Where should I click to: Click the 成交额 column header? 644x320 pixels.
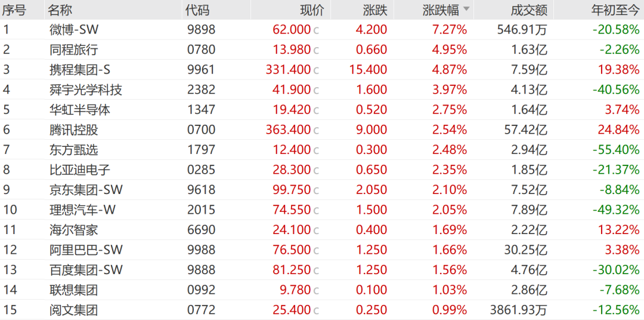tap(529, 10)
